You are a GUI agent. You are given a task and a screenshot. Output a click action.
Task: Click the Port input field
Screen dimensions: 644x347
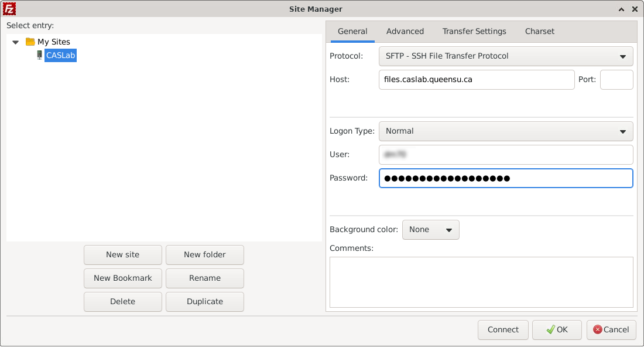tap(616, 79)
